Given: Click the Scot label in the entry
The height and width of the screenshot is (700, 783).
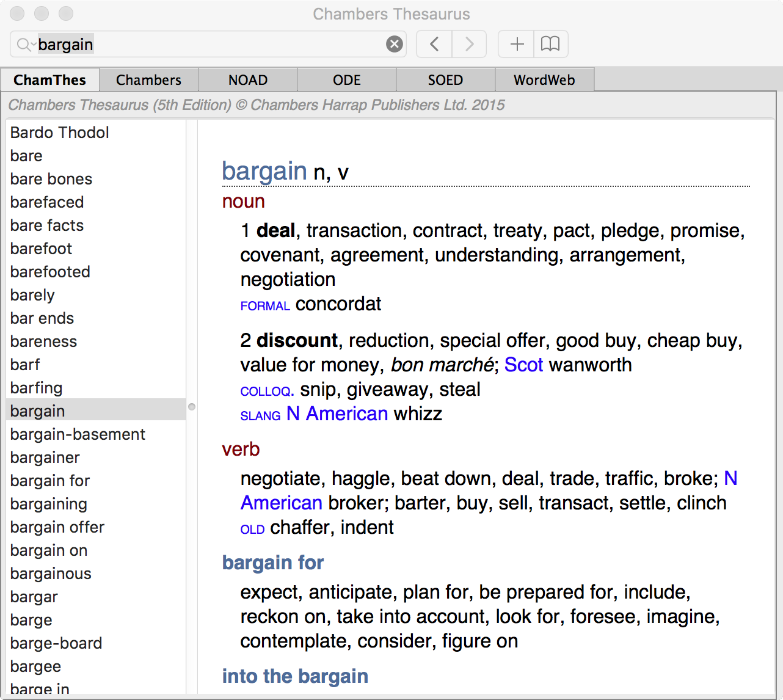Looking at the screenshot, I should [523, 365].
